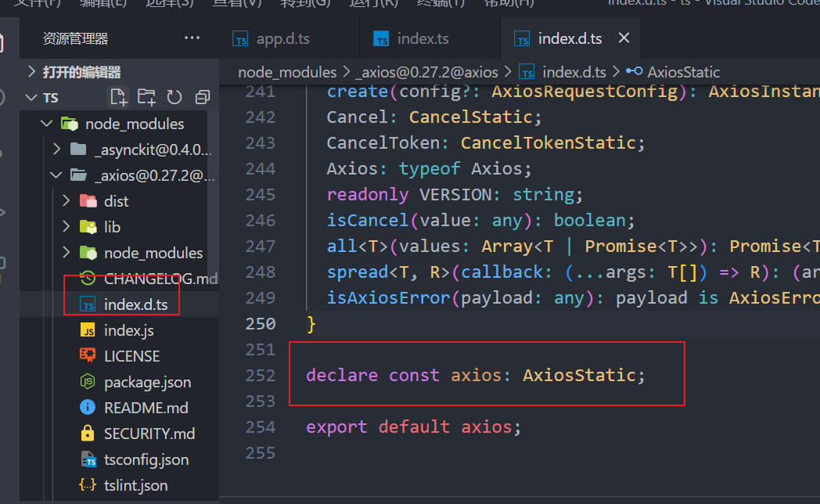The height and width of the screenshot is (504, 820).
Task: Click the 资源管理器 panel title
Action: click(75, 38)
